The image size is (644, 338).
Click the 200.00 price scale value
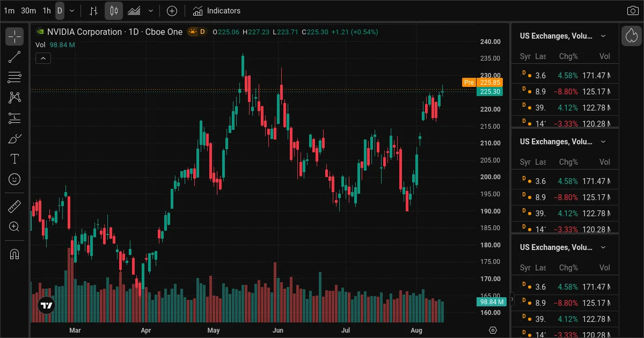pyautogui.click(x=490, y=177)
